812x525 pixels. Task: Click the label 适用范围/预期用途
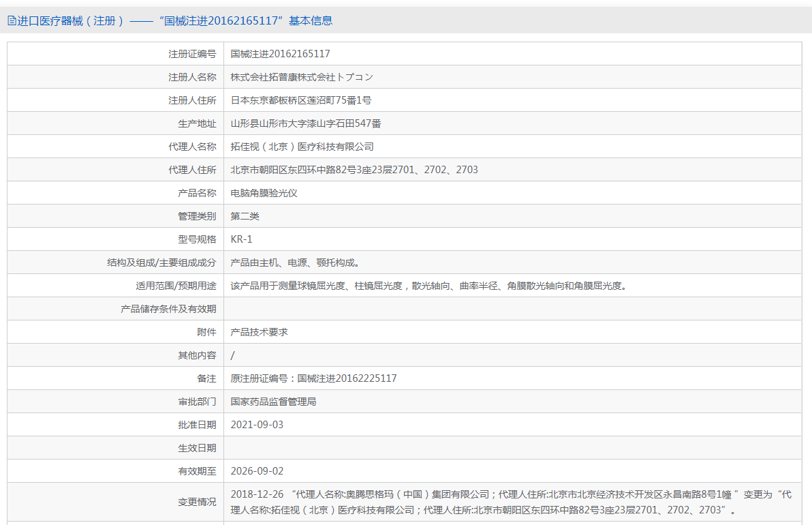pyautogui.click(x=176, y=286)
